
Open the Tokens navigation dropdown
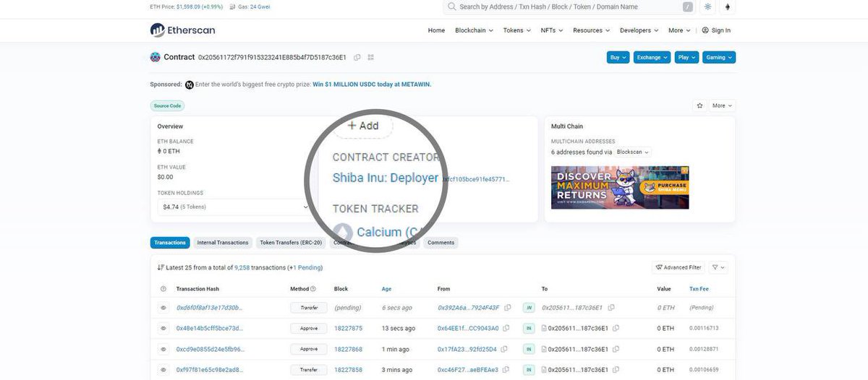tap(516, 30)
